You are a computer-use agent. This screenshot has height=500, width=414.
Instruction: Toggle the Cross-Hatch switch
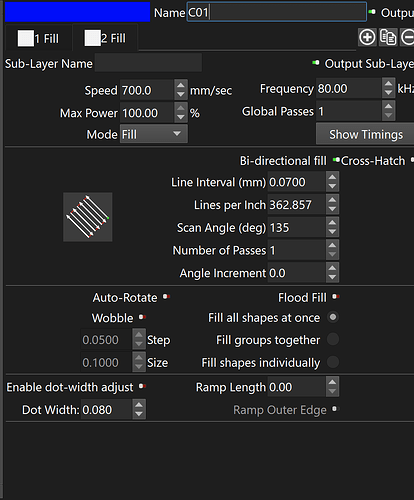412,160
